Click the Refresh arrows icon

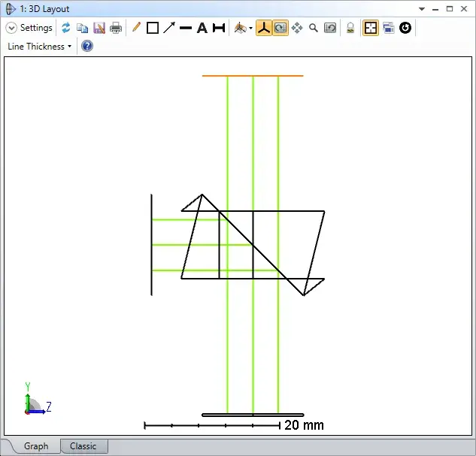point(66,28)
